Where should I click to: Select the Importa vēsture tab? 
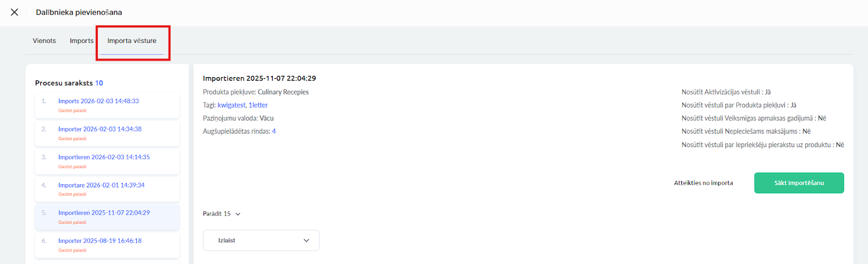pos(132,41)
